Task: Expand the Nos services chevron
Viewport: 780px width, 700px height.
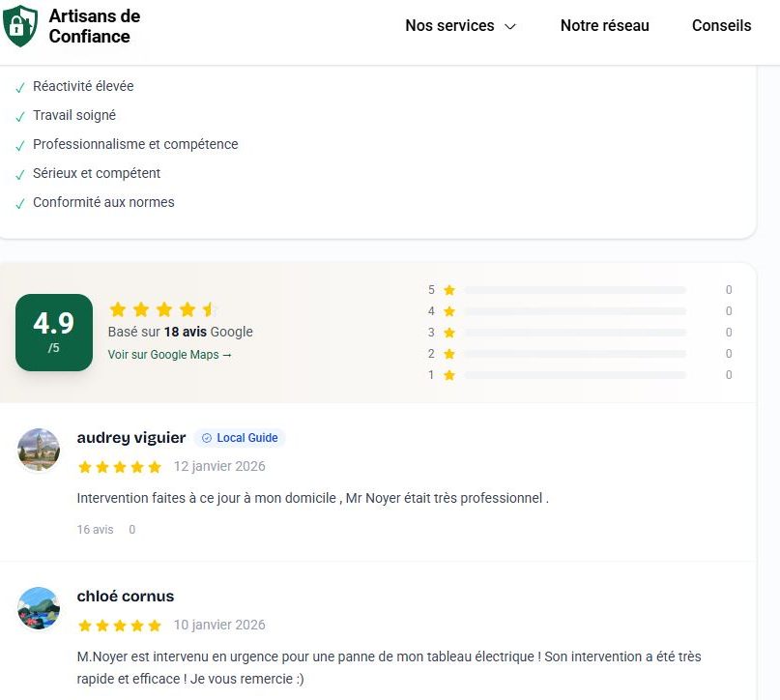Action: [x=510, y=27]
